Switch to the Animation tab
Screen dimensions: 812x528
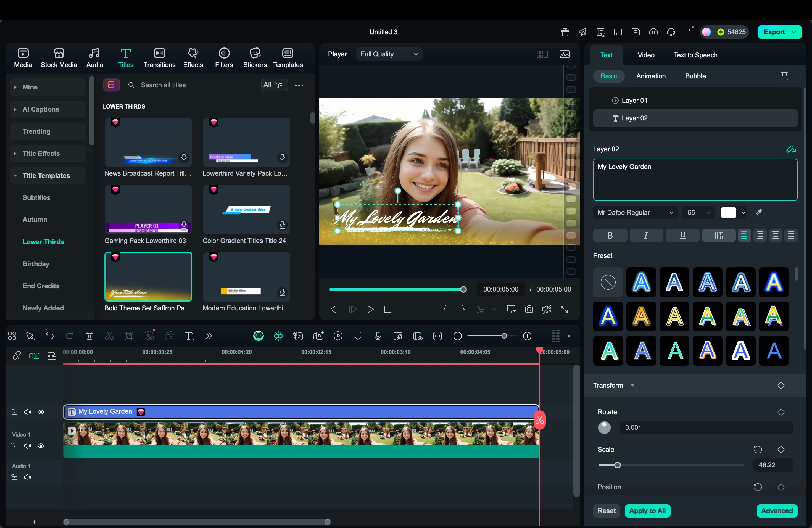pos(651,76)
